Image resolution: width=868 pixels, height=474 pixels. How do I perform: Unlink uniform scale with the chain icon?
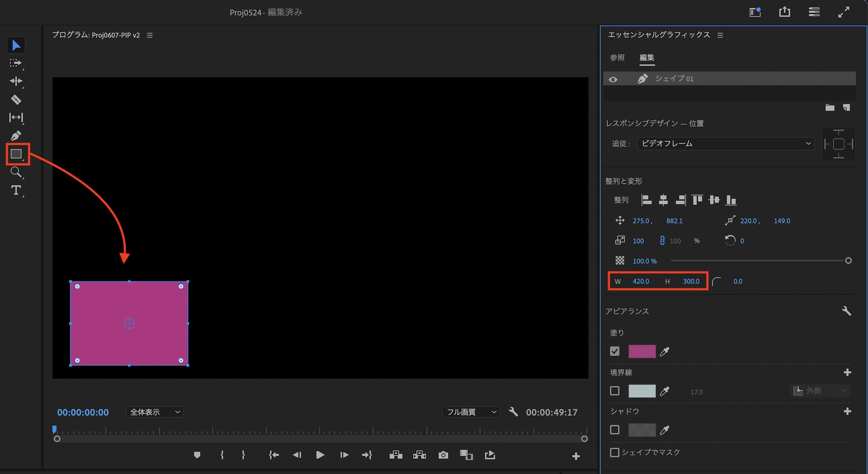tap(662, 241)
